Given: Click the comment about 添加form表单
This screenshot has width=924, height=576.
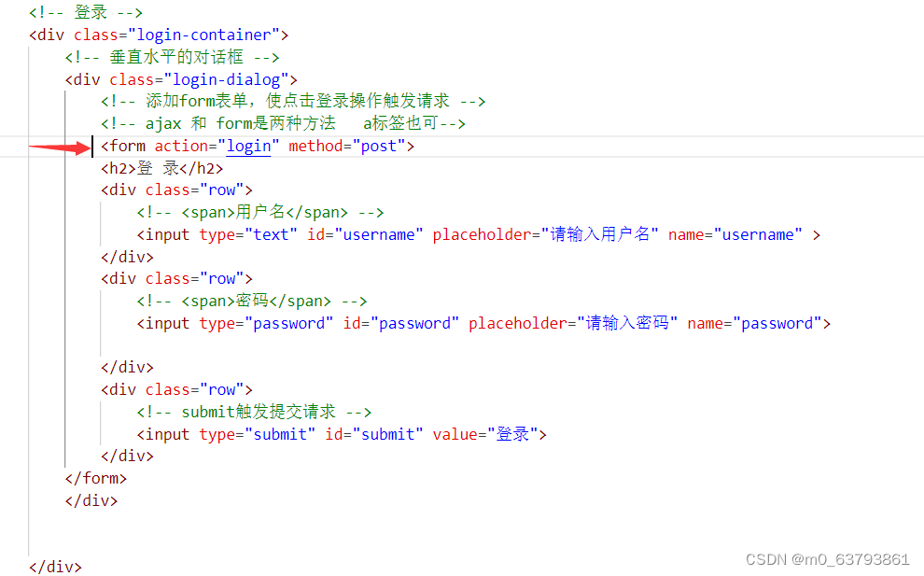Looking at the screenshot, I should [x=293, y=102].
